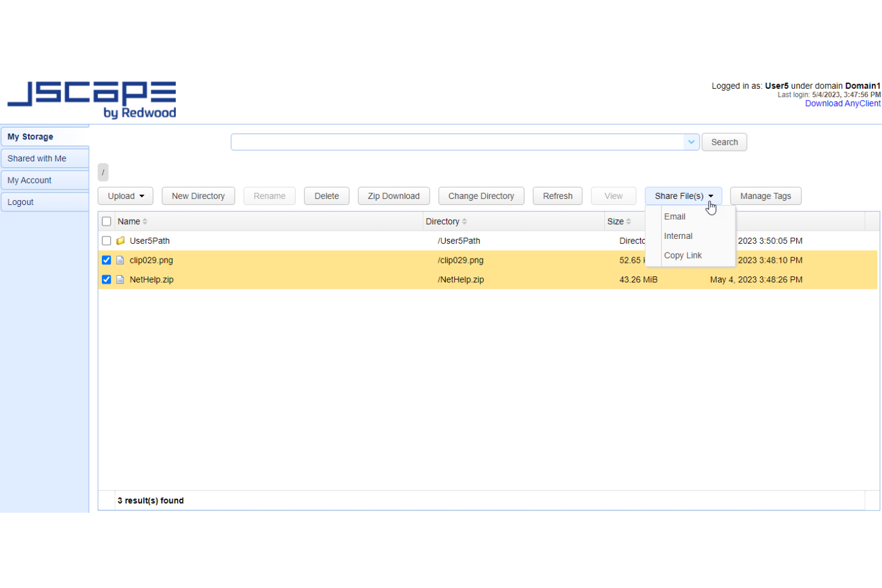
Task: Open the search bar suggestions chevron
Action: click(691, 142)
